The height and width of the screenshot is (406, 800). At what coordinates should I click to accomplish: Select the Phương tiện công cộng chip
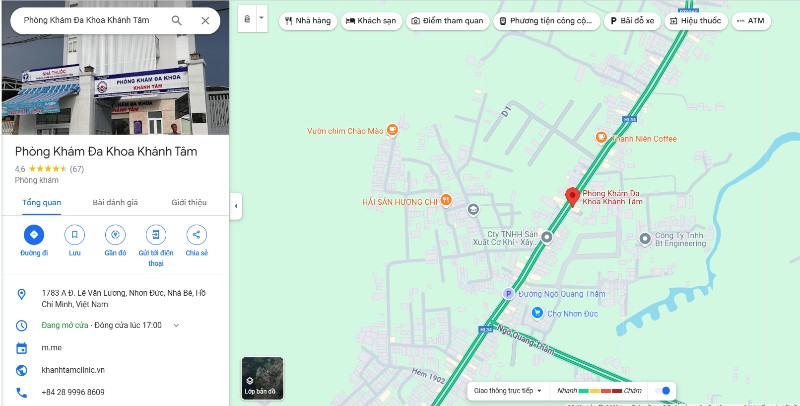click(x=546, y=21)
